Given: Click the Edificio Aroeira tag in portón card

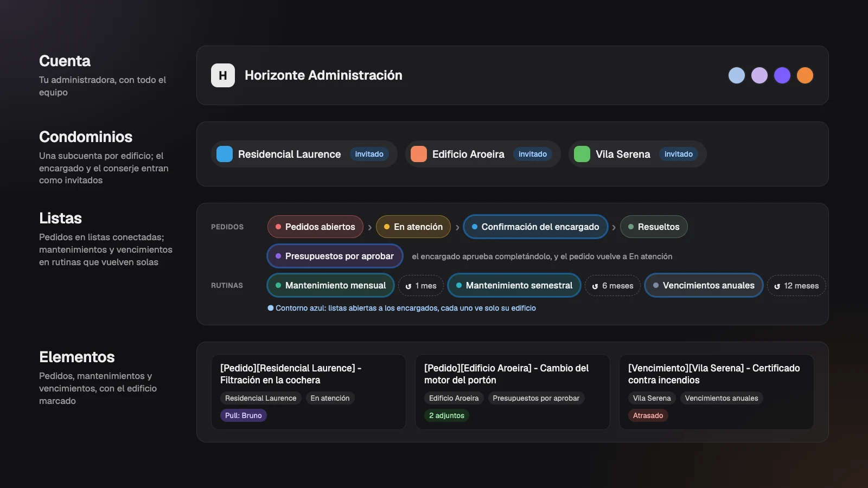Looking at the screenshot, I should click(x=454, y=398).
